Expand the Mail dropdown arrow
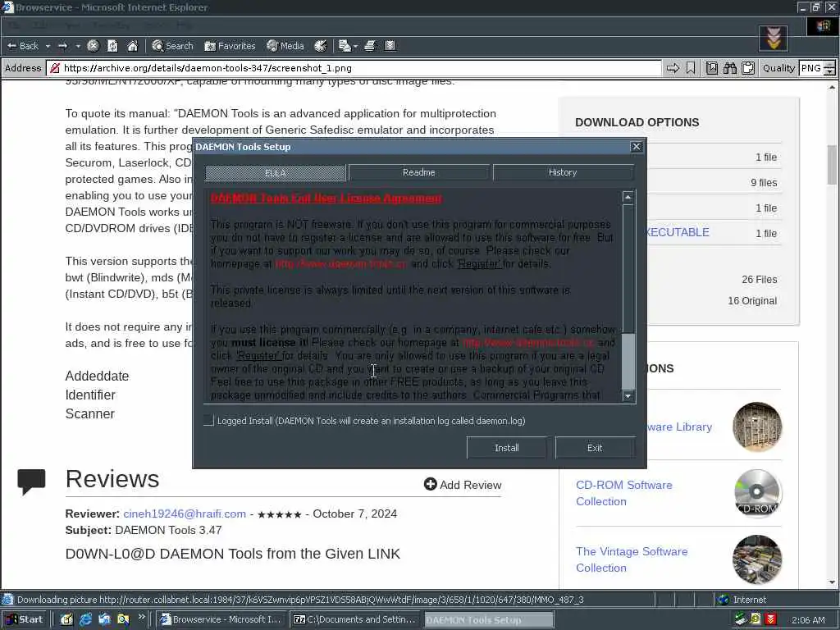Screen dimensions: 840x630 tap(355, 46)
